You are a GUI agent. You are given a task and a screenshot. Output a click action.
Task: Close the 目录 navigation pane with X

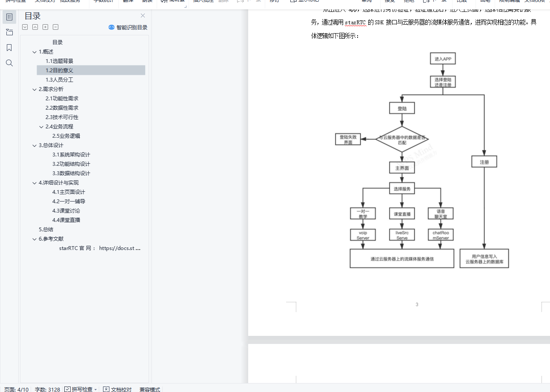coord(143,16)
